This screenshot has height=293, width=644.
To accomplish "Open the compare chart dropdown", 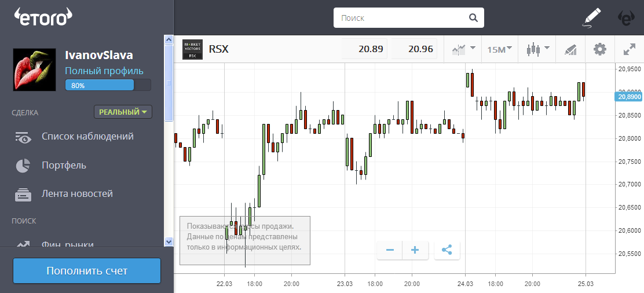I will [x=463, y=50].
